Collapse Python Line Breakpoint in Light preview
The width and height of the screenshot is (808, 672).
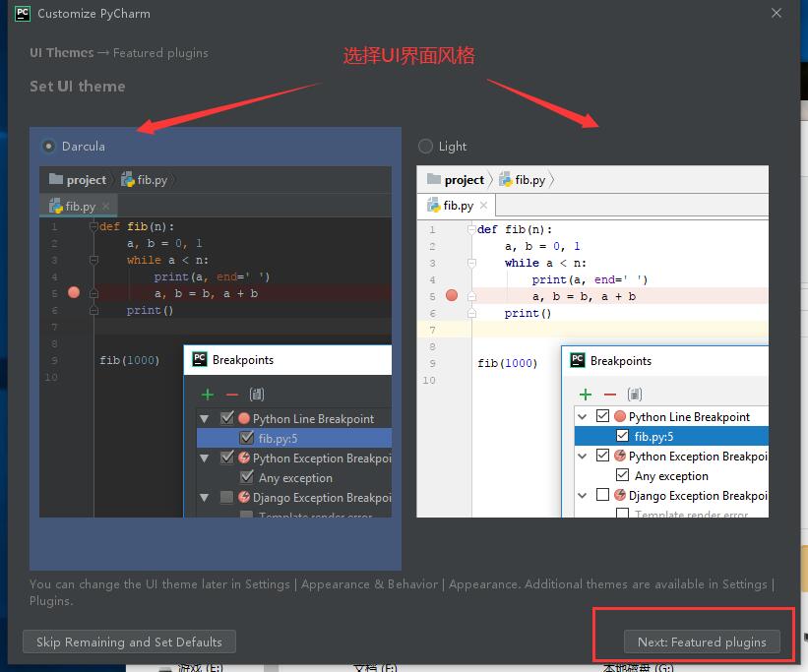(x=583, y=416)
